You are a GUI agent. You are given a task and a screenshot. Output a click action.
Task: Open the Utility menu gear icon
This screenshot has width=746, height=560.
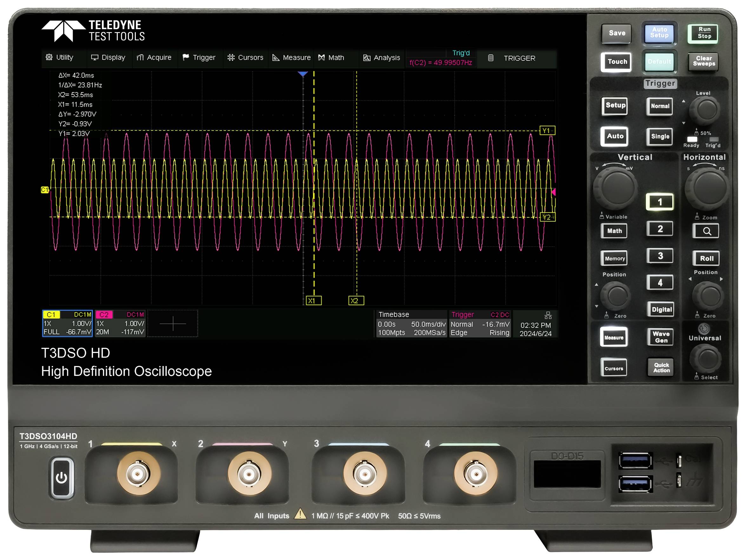coord(49,57)
